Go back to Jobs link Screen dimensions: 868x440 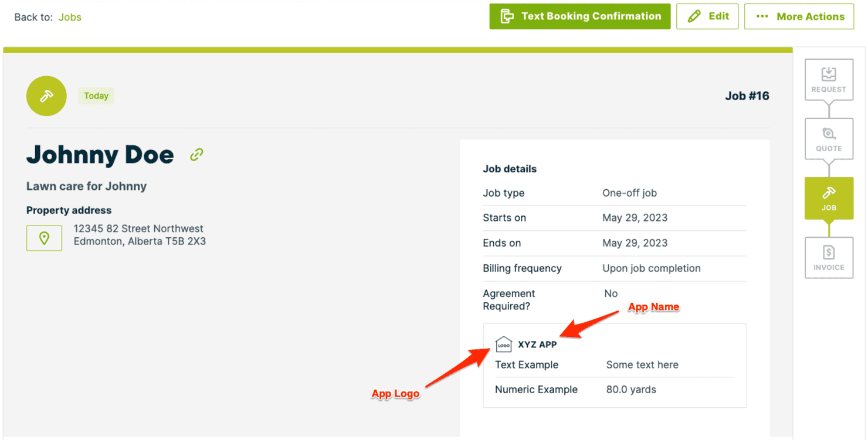click(70, 17)
